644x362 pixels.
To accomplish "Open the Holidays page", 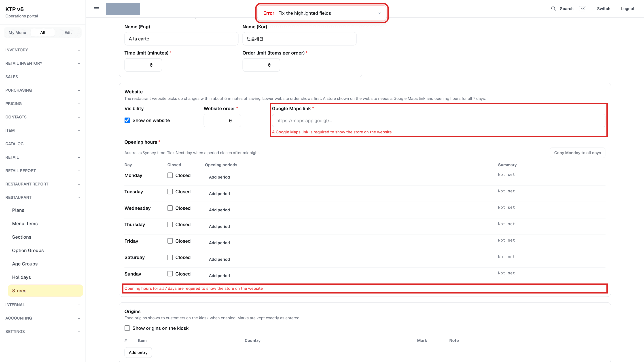I will [21, 277].
